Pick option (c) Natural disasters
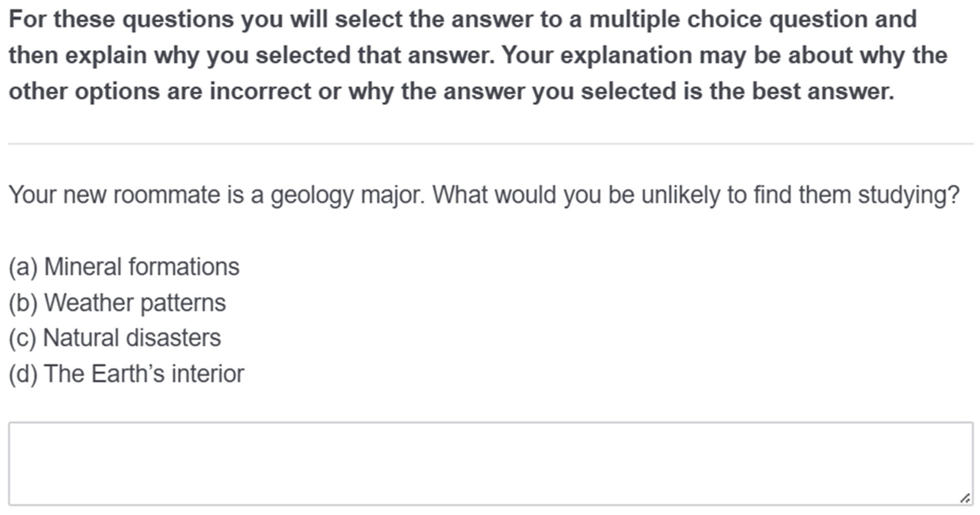The height and width of the screenshot is (515, 980). click(x=114, y=338)
